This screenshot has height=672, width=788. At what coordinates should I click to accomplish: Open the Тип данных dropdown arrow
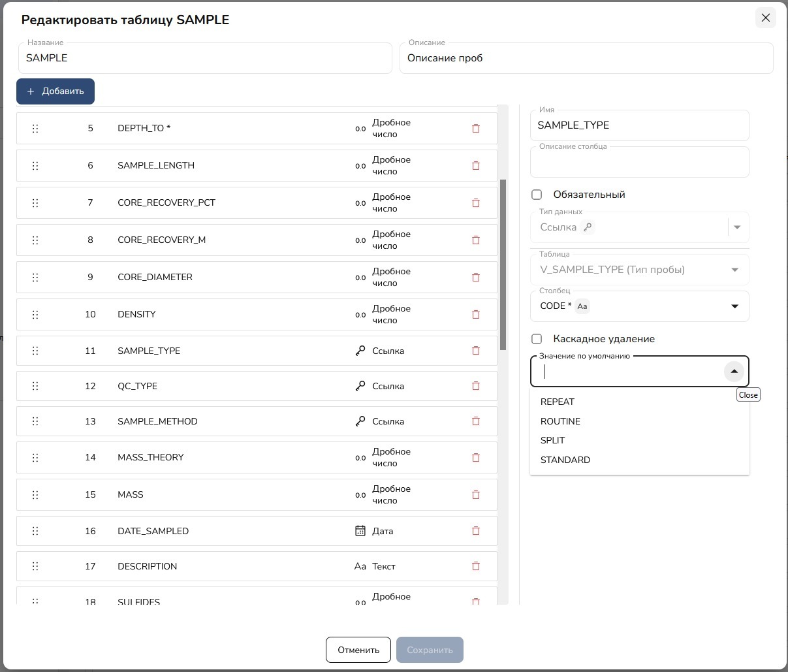tap(737, 227)
